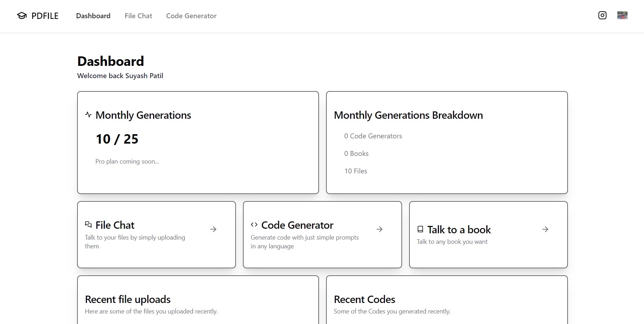This screenshot has height=324, width=644.
Task: Select the Code Generator card heading
Action: pos(297,225)
